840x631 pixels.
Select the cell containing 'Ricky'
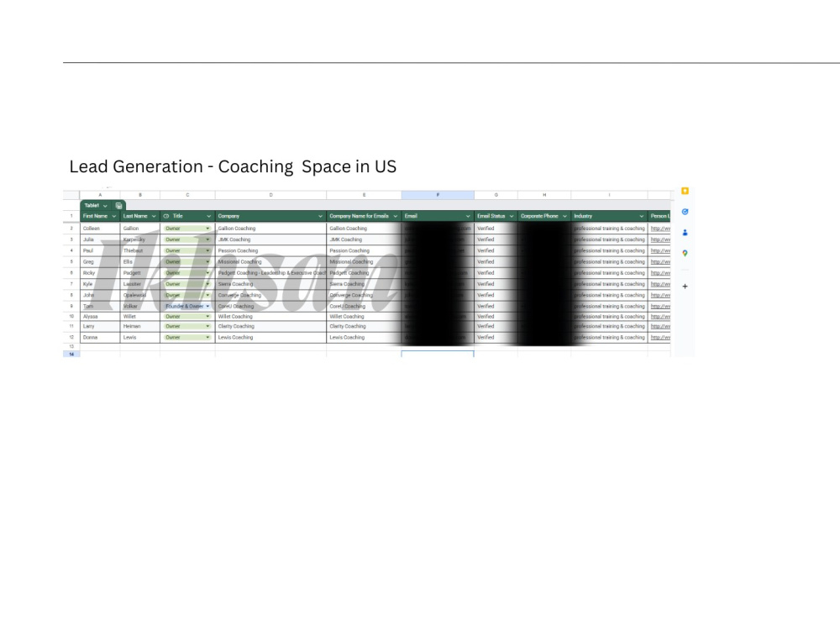click(100, 273)
